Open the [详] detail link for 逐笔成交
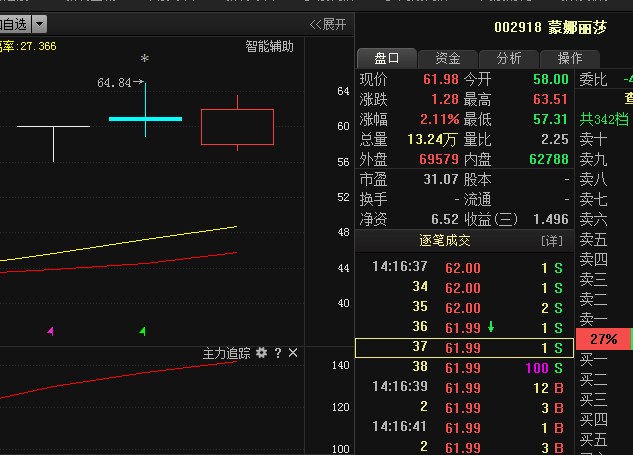 pos(551,241)
